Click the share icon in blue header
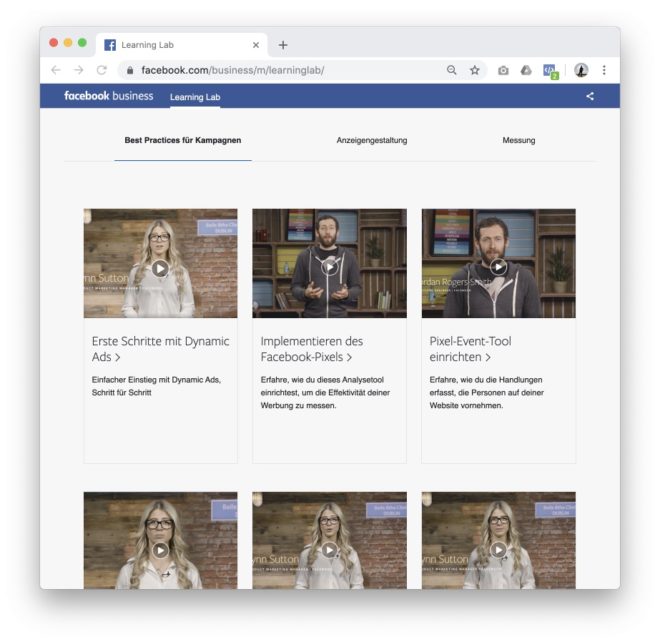 pyautogui.click(x=590, y=96)
